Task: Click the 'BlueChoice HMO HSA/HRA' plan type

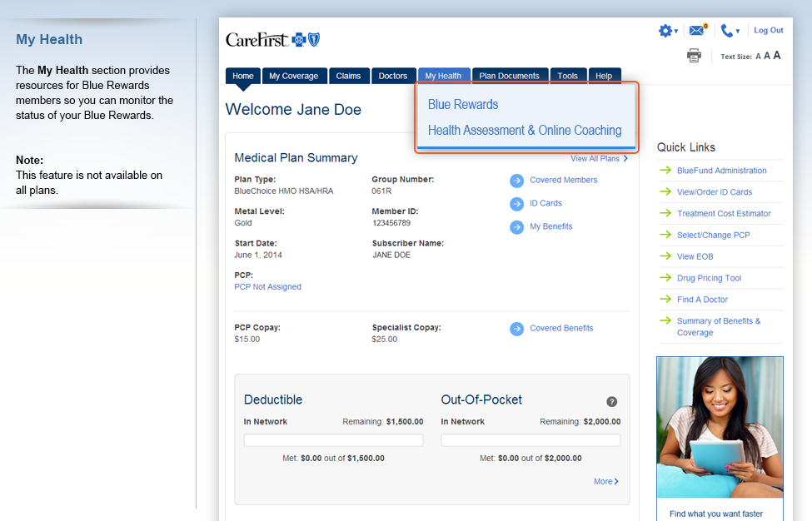Action: (284, 191)
